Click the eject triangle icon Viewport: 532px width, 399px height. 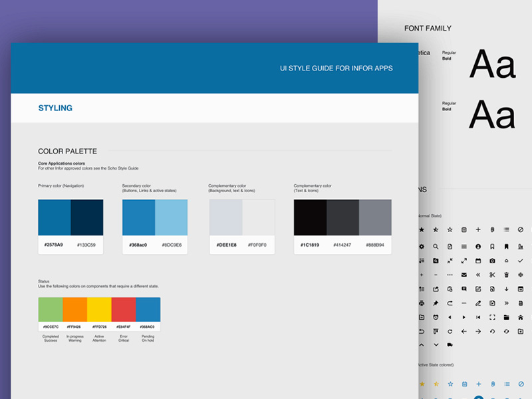click(506, 261)
